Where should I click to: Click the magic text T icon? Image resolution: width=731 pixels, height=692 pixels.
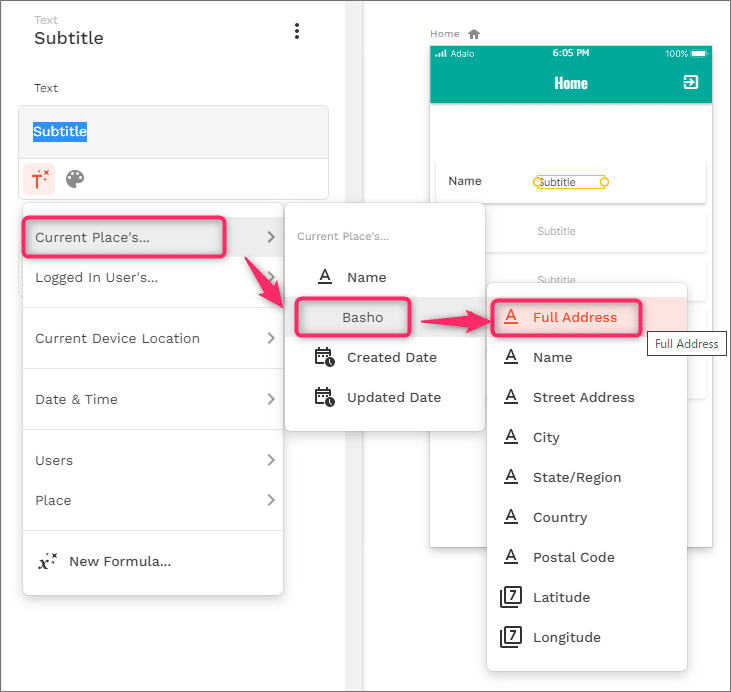39,179
